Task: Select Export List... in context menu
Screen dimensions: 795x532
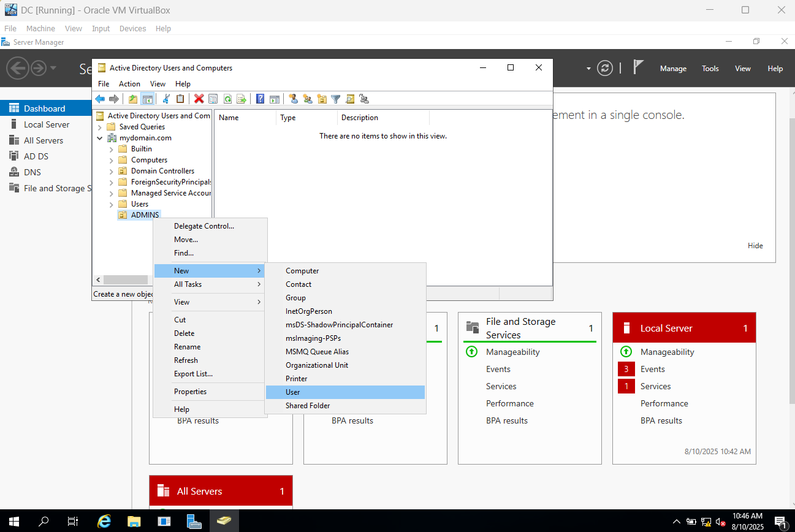Action: (210, 374)
